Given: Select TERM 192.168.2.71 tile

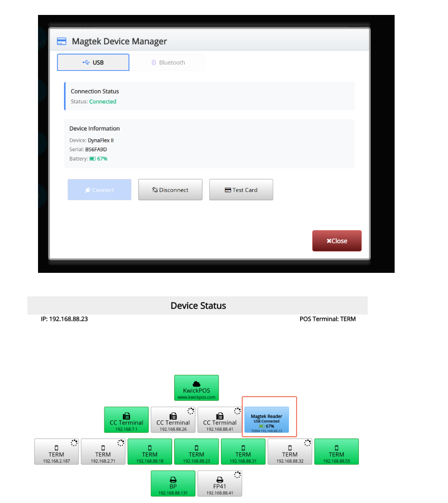Looking at the screenshot, I should tap(103, 452).
